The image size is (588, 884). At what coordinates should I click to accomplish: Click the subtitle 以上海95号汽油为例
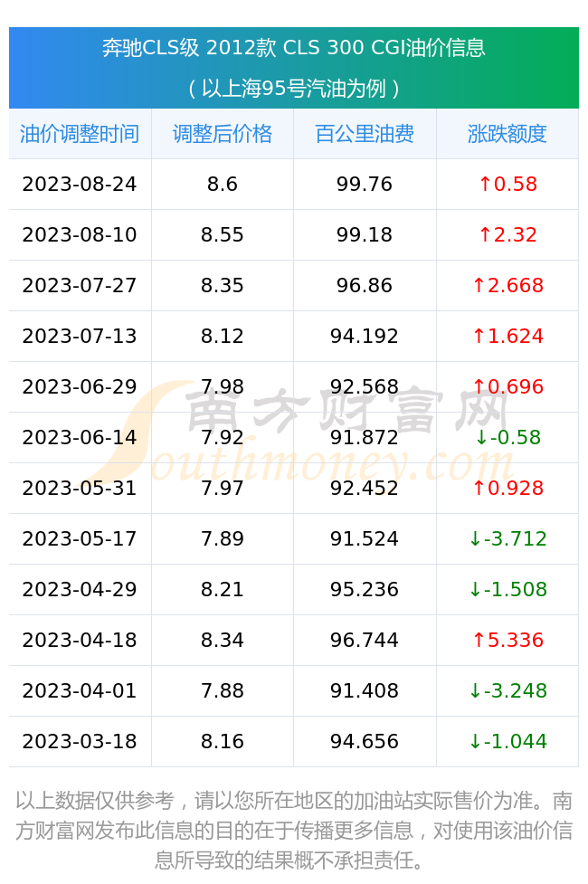coord(294,88)
